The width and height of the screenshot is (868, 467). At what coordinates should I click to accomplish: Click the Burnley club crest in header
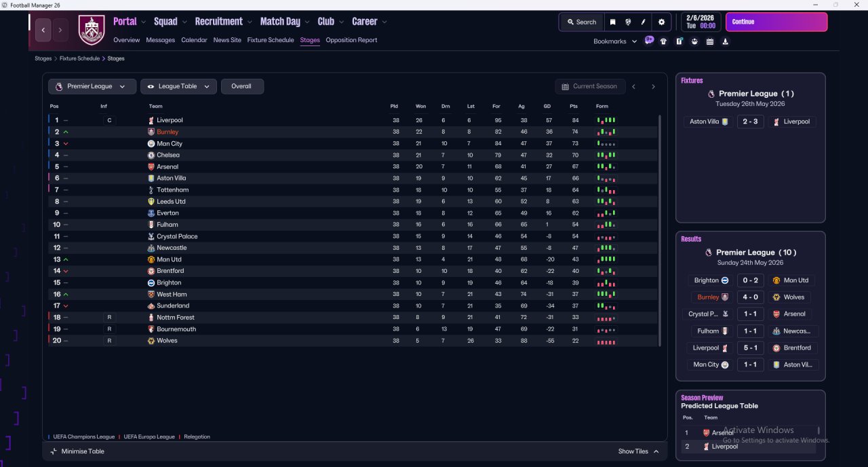point(92,31)
